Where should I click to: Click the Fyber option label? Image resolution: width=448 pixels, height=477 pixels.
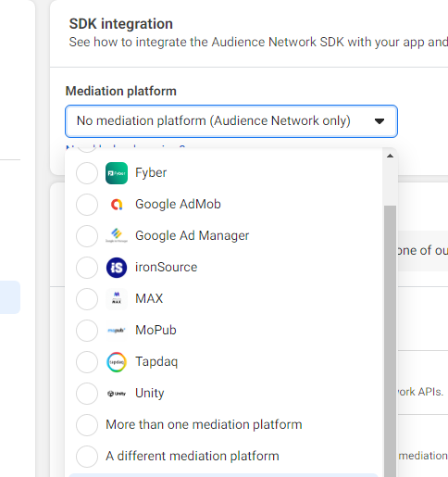151,173
